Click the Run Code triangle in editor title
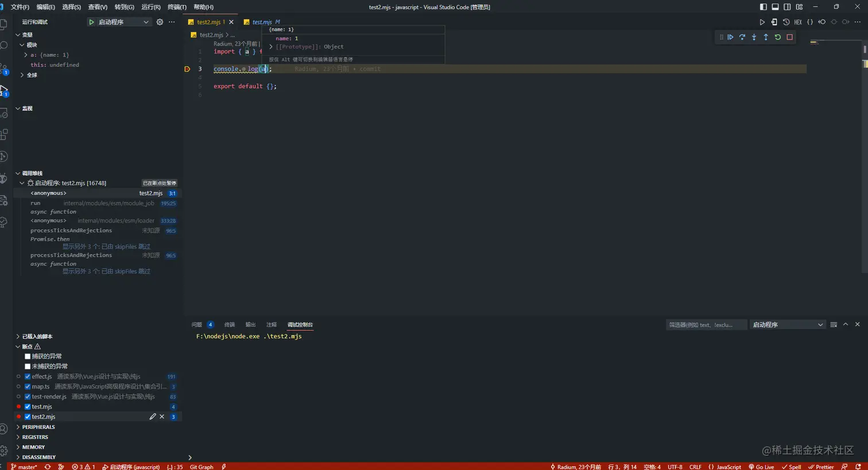 (x=762, y=22)
